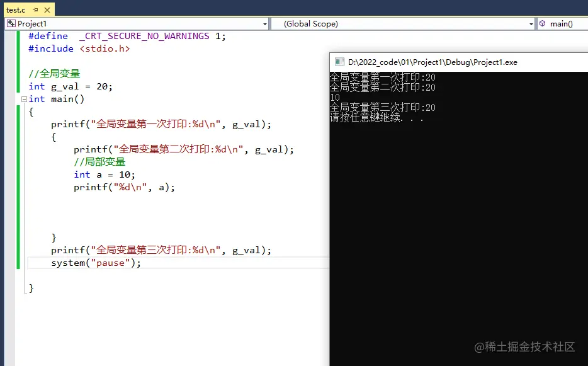Click the //局部变量 comment
588x366 pixels.
tap(99, 162)
